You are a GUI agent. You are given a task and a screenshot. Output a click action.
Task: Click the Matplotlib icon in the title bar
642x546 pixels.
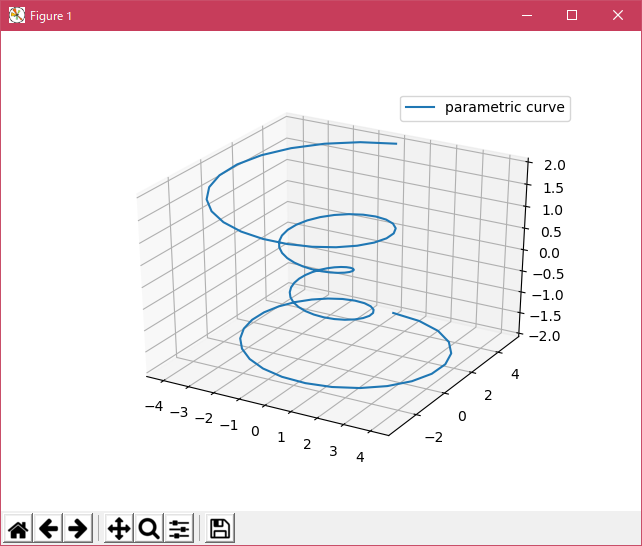coord(16,16)
